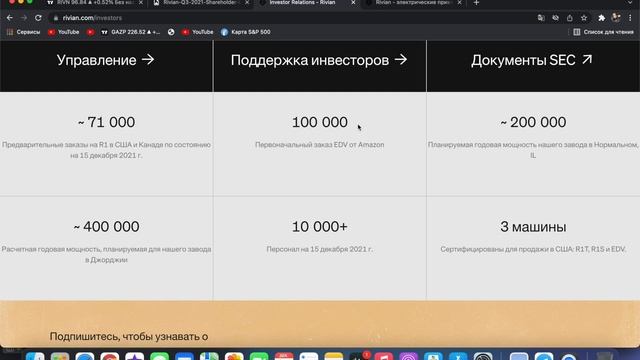Open the Extensions puzzle icon
The height and width of the screenshot is (360, 640).
click(x=601, y=18)
